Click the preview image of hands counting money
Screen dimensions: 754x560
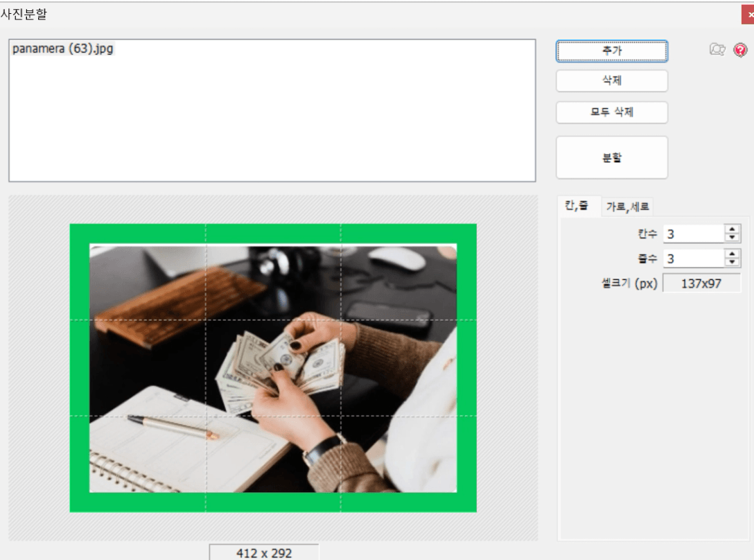click(x=273, y=368)
